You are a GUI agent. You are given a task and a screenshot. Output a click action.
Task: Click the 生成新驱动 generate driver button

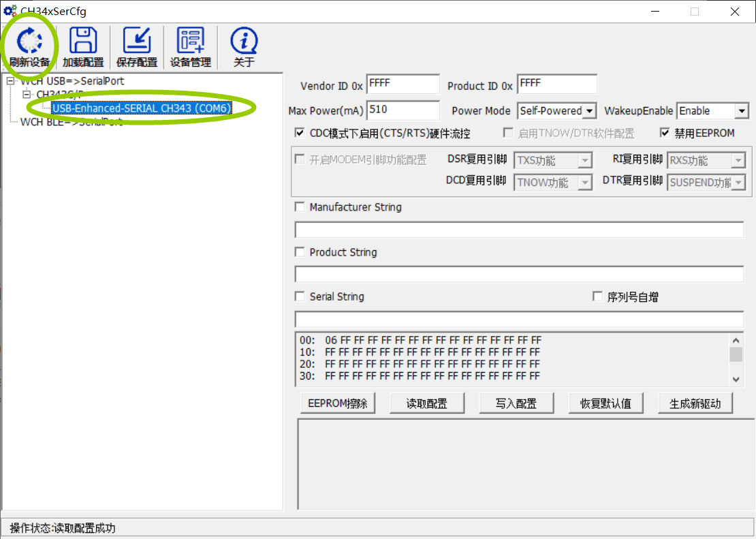(x=695, y=403)
